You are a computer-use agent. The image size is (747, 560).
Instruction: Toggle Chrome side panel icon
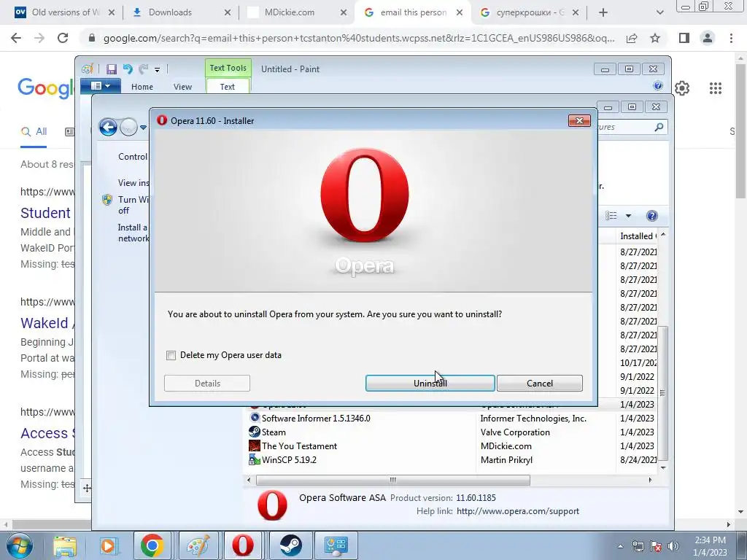(684, 38)
